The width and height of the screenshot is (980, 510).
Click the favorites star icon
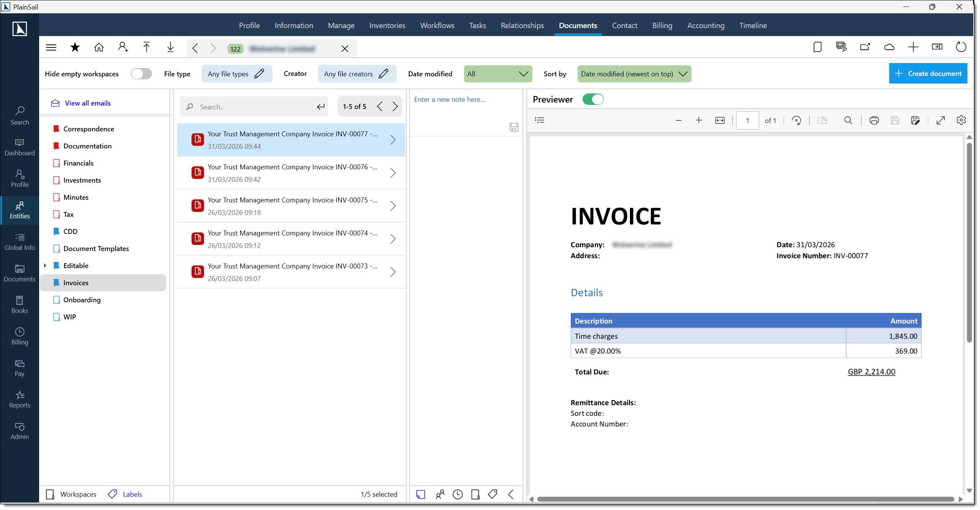(75, 47)
